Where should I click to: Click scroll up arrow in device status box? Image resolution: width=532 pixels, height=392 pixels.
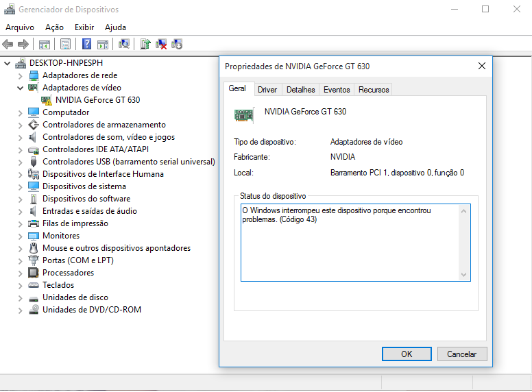tap(464, 211)
